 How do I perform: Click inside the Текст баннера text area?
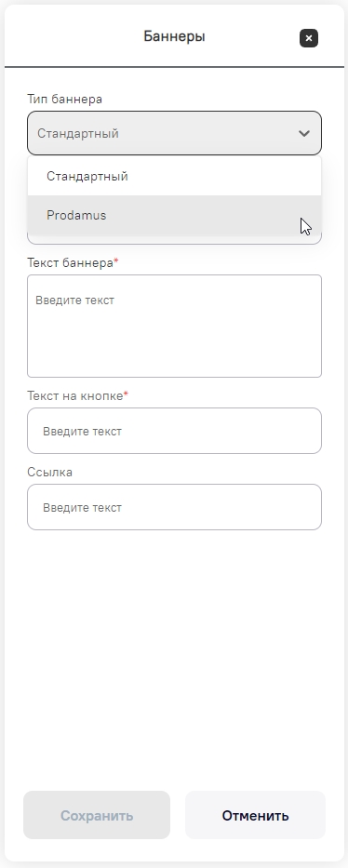[174, 326]
